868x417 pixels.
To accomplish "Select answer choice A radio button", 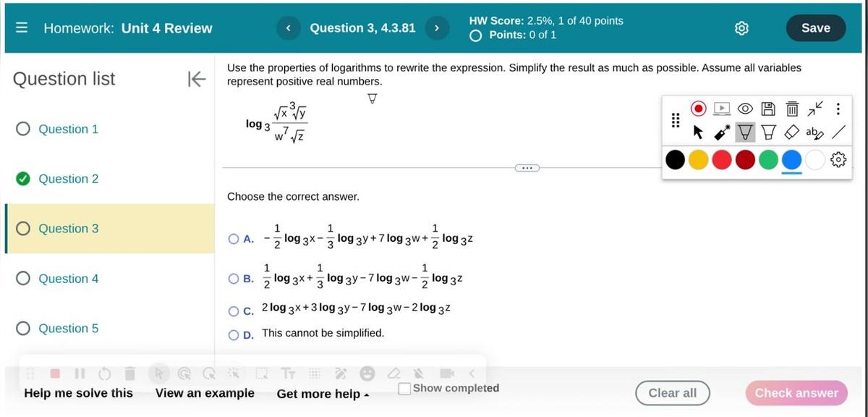I will pos(234,238).
